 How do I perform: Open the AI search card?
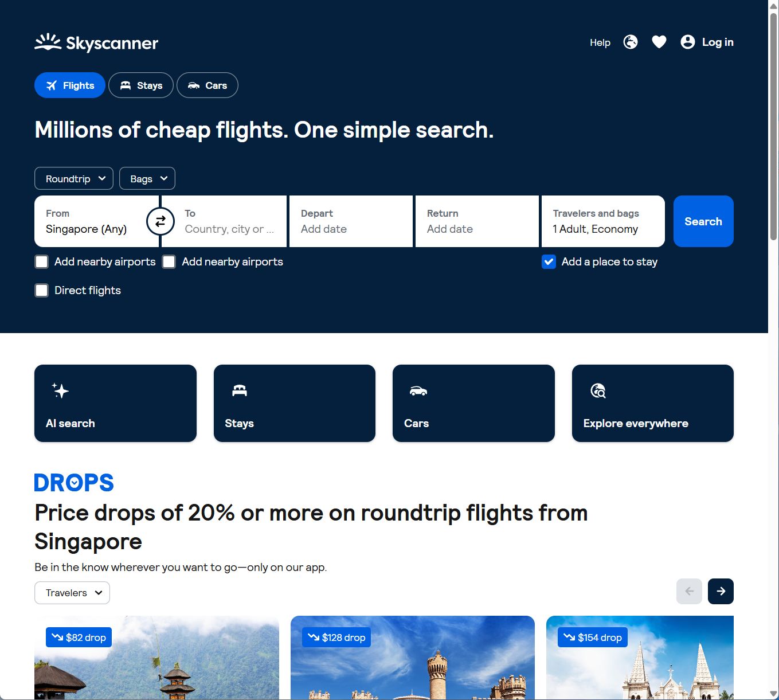(115, 403)
